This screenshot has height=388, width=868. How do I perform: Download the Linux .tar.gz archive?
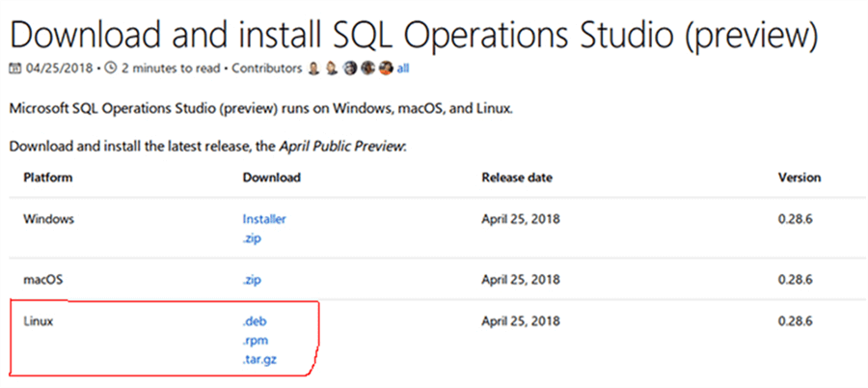pyautogui.click(x=261, y=360)
